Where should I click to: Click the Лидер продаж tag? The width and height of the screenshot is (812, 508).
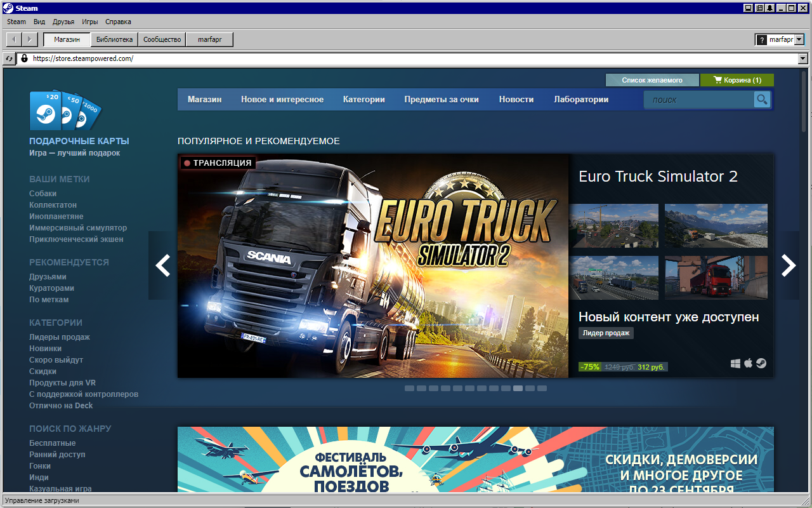[x=606, y=333]
